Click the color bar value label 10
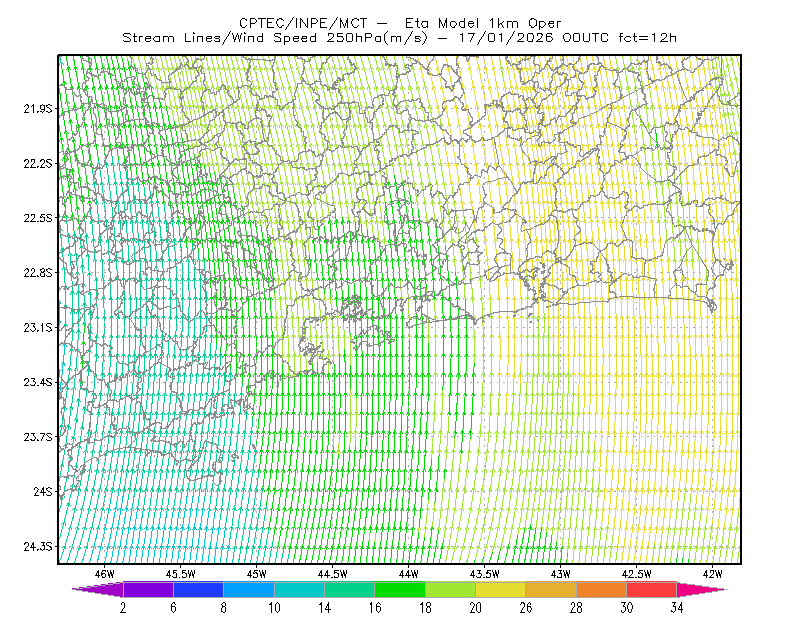Viewport: 800px width, 618px height. click(274, 608)
